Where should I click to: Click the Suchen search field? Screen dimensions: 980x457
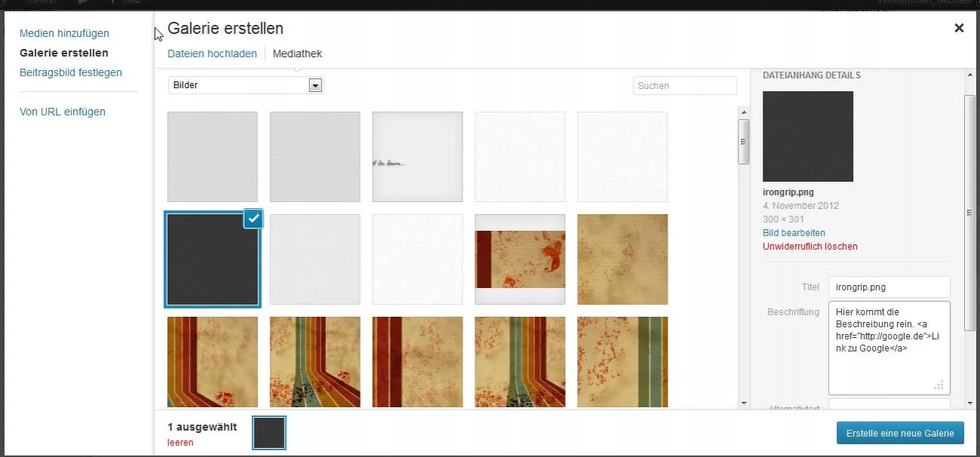685,86
